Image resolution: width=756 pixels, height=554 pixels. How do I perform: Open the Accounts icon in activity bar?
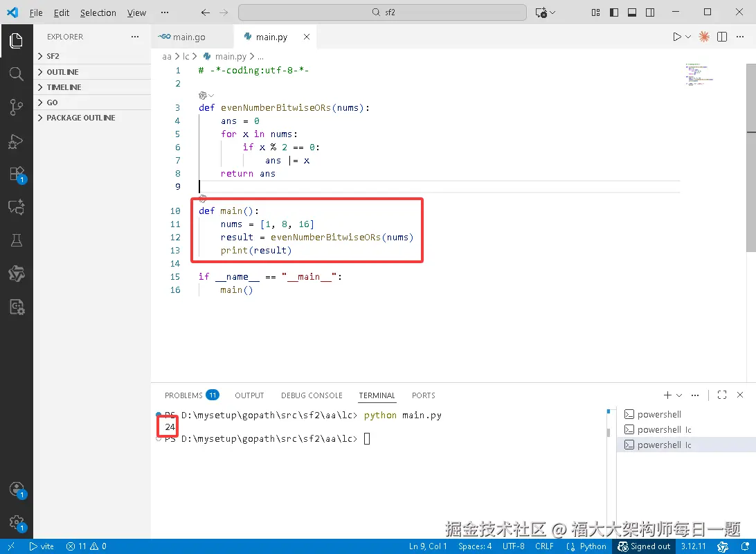point(17,490)
